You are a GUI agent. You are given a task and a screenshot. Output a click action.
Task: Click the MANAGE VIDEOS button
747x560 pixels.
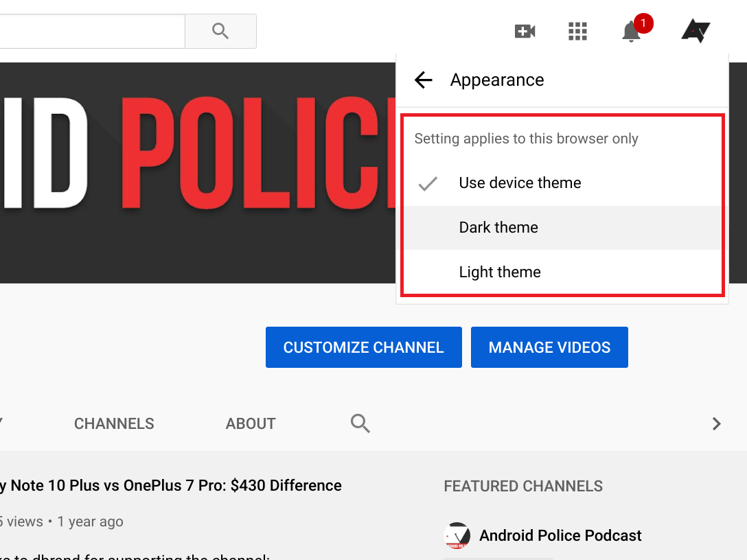[549, 347]
